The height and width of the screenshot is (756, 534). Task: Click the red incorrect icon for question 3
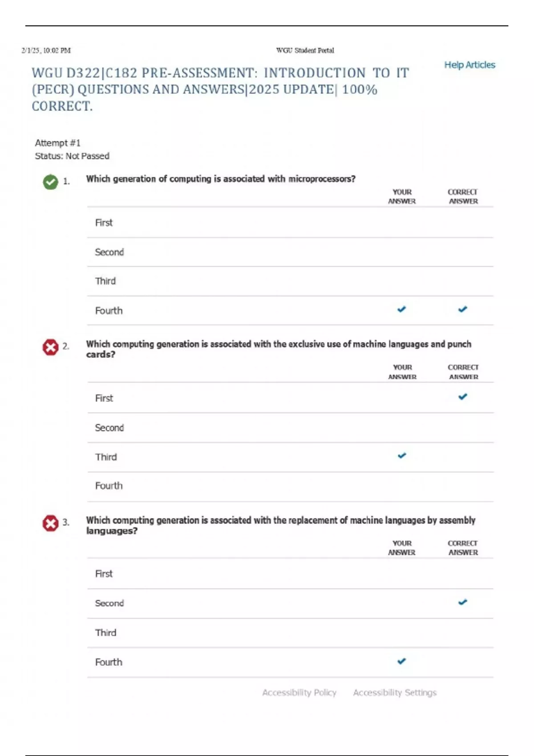click(x=50, y=523)
